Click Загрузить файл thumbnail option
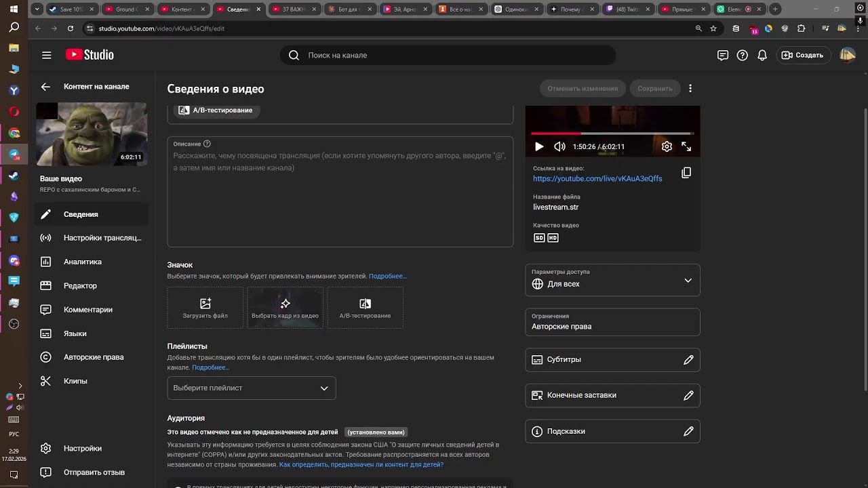868x488 pixels. (x=205, y=308)
